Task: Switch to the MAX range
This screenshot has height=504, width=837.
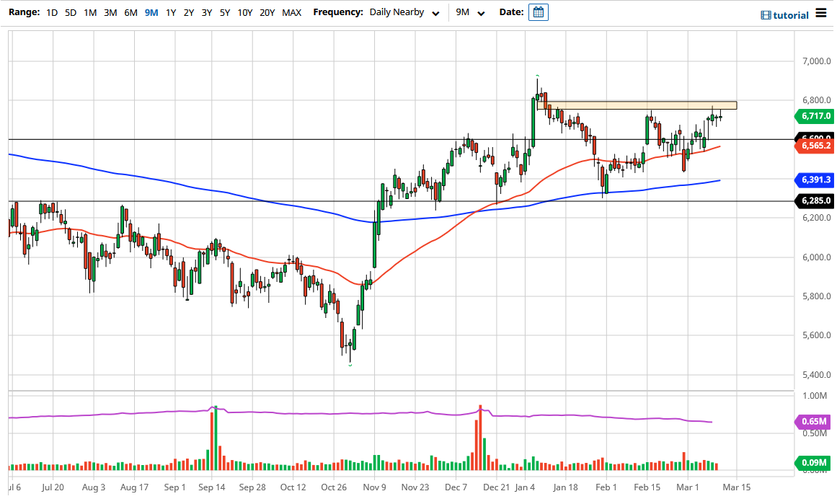Action: (x=292, y=12)
